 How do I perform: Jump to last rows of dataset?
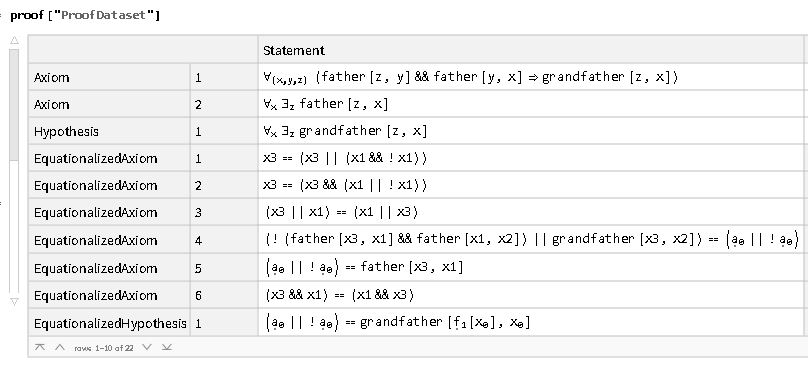coord(166,347)
